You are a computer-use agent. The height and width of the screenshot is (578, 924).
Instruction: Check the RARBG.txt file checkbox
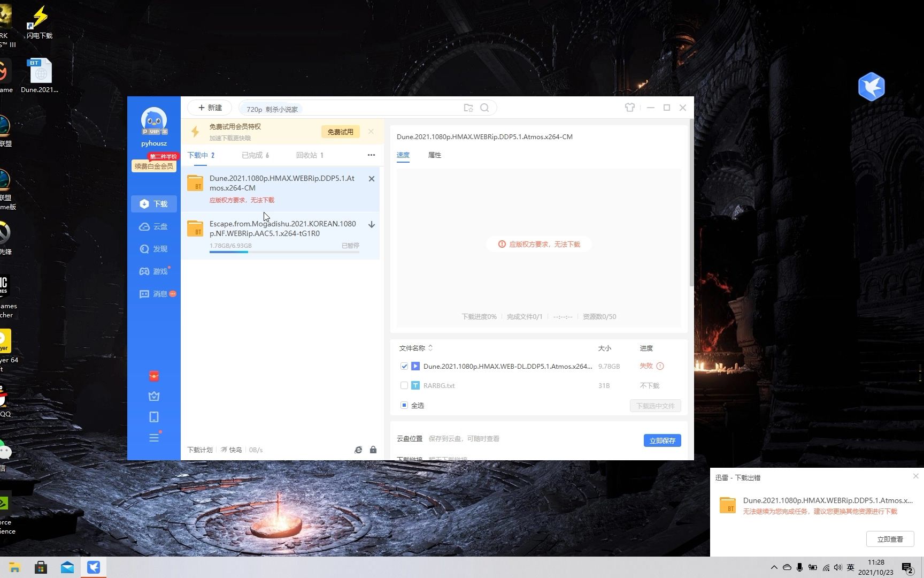[404, 385]
